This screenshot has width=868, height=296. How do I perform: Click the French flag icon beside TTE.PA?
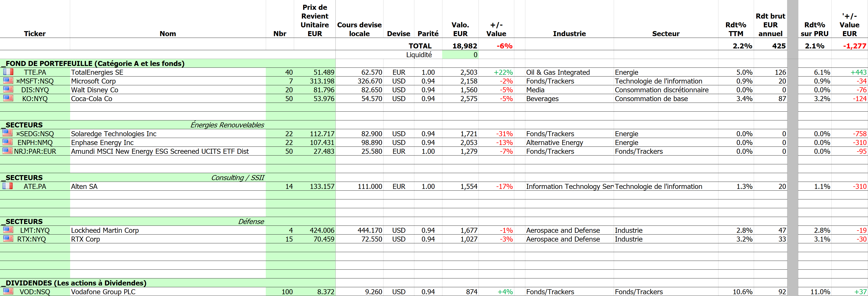pyautogui.click(x=8, y=72)
